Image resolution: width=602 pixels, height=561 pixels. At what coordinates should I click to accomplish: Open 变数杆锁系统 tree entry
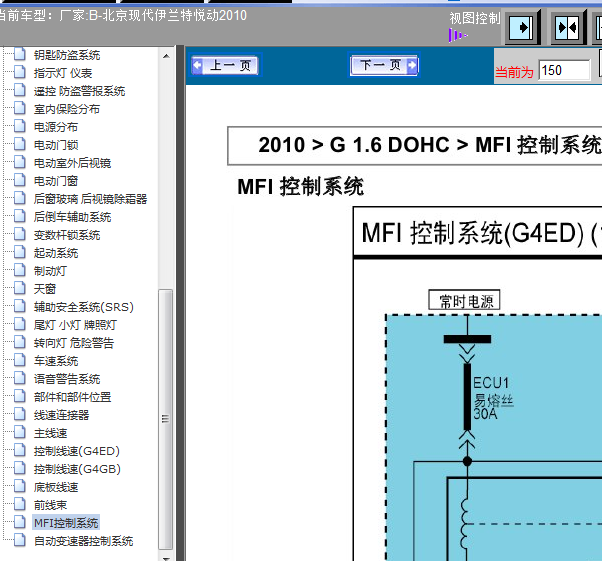67,235
